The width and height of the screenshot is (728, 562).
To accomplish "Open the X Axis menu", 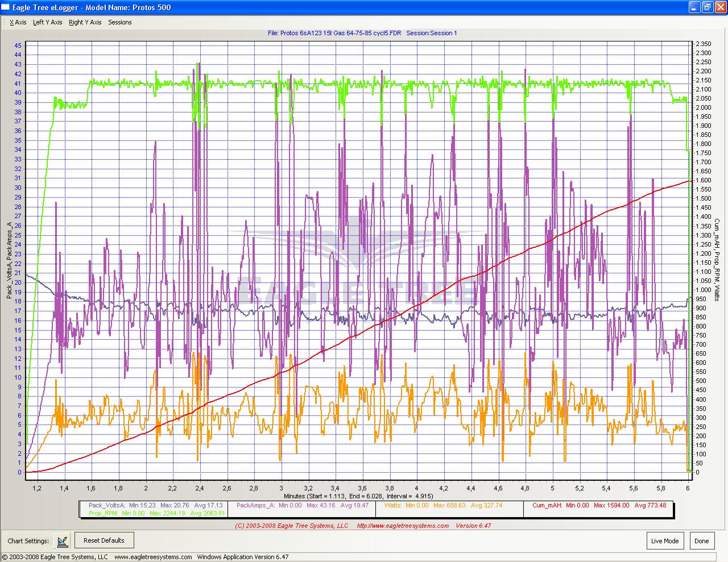I will 18,23.
